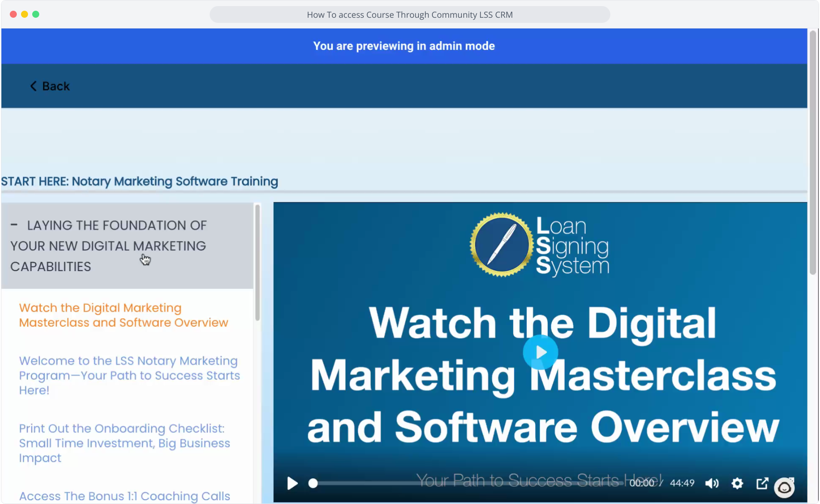Screen dimensions: 820x504
Task: Select the Laying the Foundation section header
Action: 127,246
